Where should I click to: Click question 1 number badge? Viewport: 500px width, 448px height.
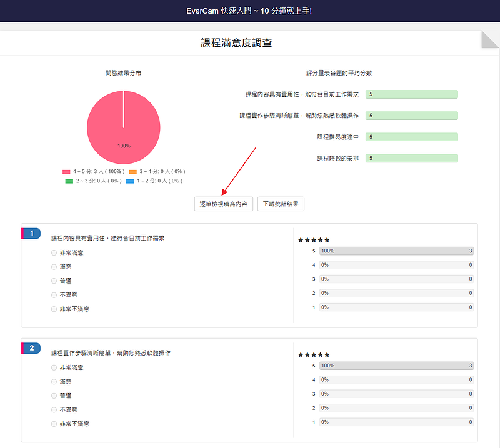31,233
